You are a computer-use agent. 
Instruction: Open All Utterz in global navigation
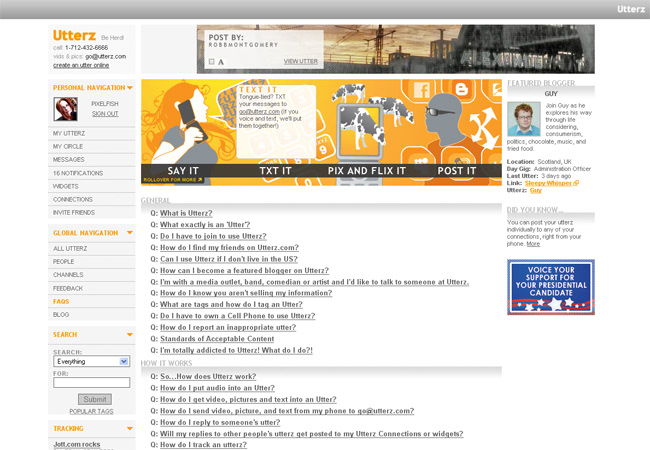click(x=92, y=249)
